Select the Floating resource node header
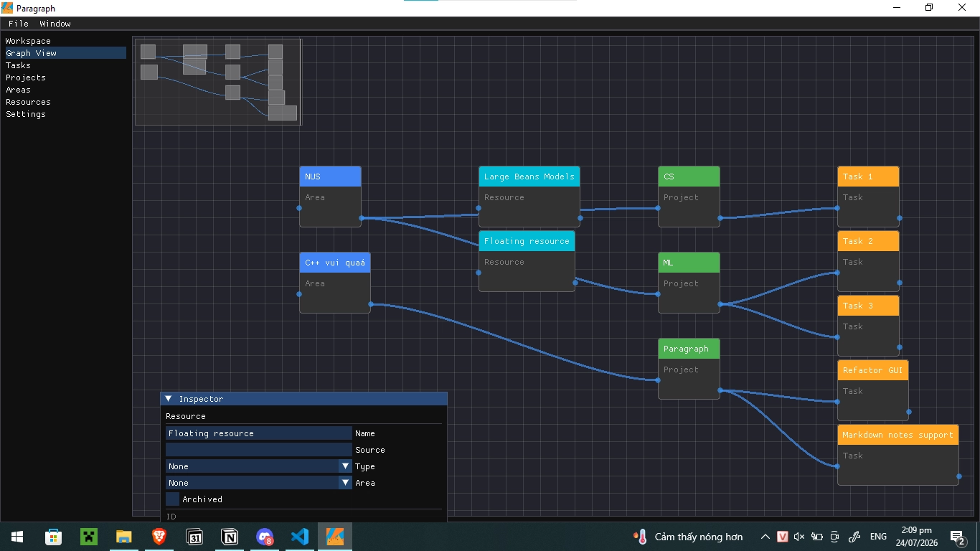Image resolution: width=980 pixels, height=551 pixels. pyautogui.click(x=527, y=241)
